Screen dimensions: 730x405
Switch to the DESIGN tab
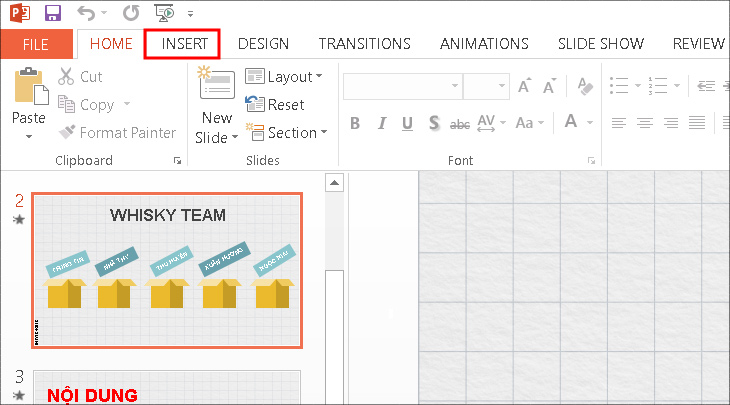coord(263,44)
